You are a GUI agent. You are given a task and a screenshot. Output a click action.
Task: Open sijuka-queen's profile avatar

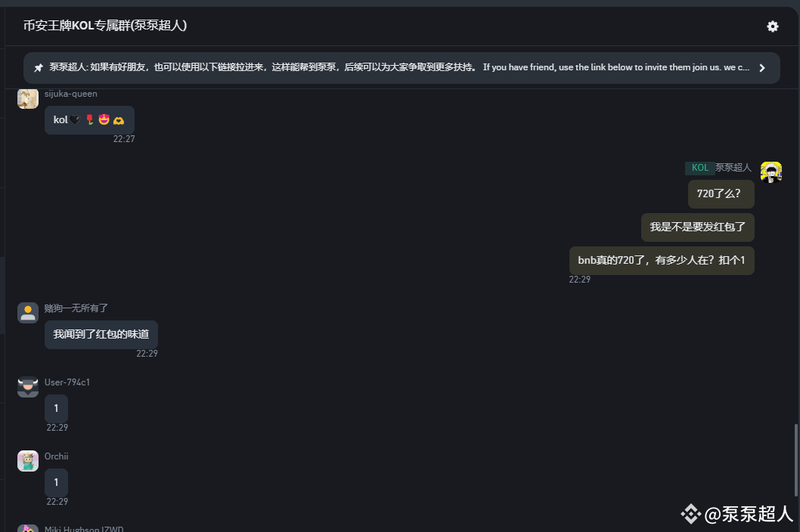(28, 98)
